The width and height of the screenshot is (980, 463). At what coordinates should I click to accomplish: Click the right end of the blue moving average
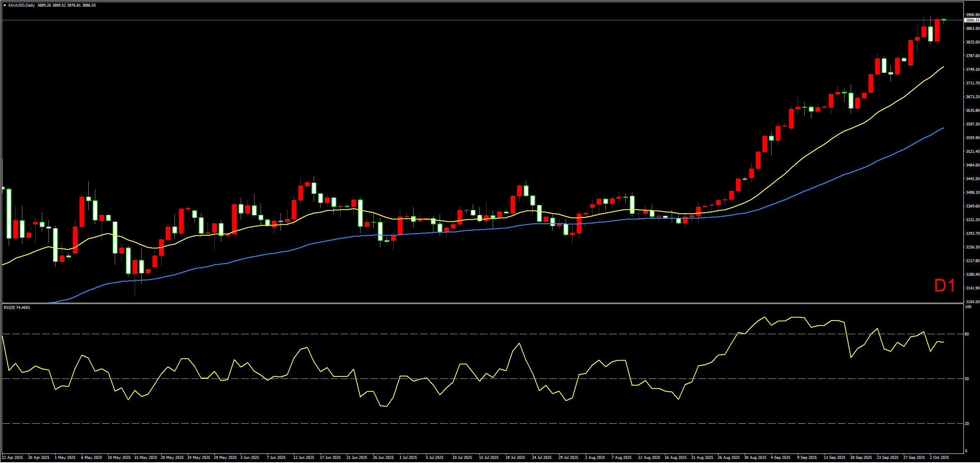point(944,128)
